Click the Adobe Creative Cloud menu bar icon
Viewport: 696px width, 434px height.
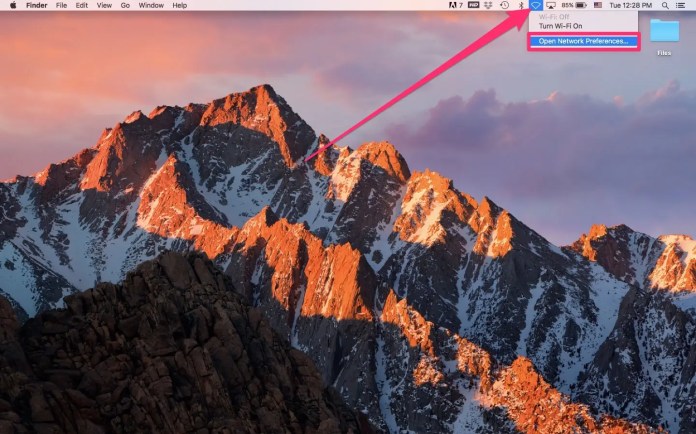[455, 5]
